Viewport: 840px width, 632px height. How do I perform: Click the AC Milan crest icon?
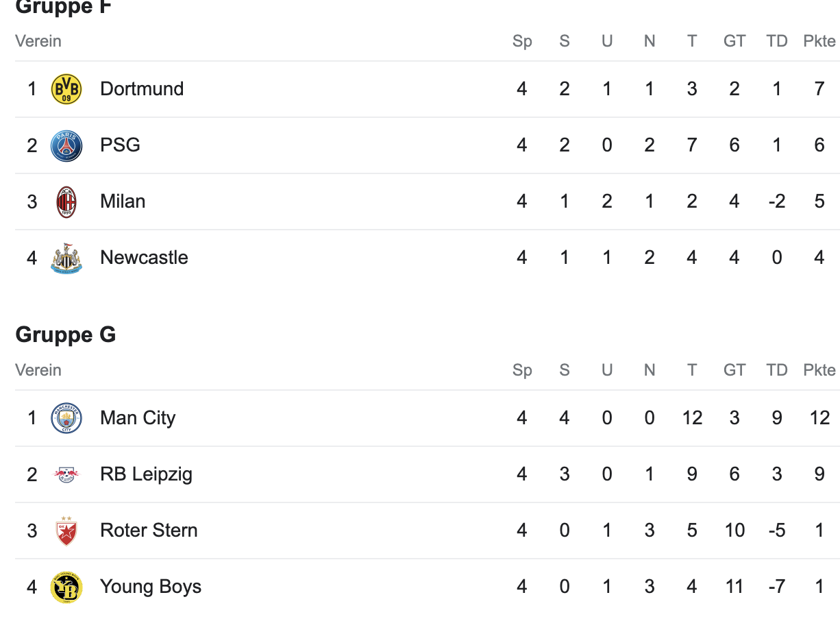coord(66,202)
